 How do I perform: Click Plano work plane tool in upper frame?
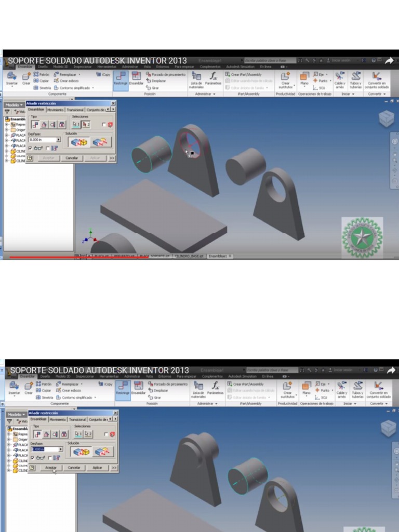304,78
